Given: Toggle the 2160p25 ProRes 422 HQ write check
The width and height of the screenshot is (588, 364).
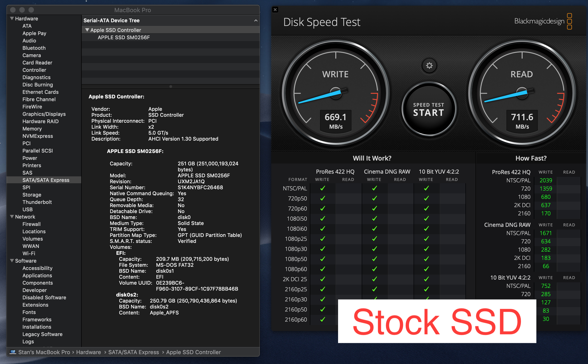Looking at the screenshot, I should click(322, 289).
